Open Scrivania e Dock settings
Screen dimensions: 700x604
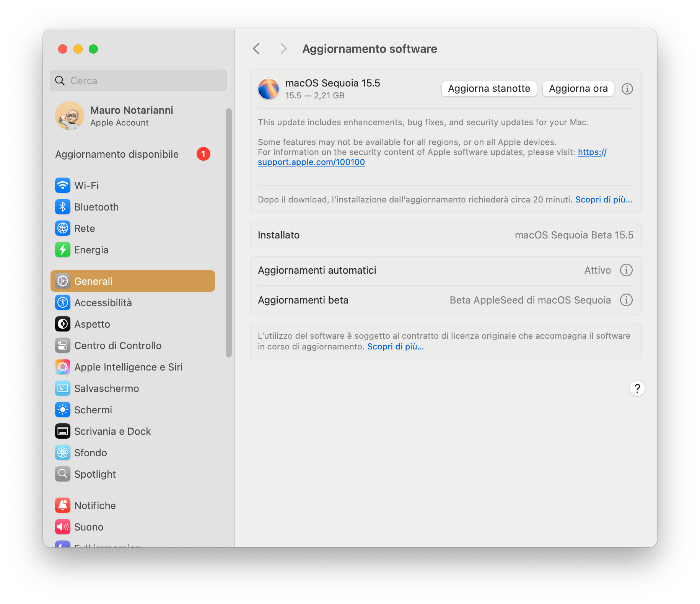pyautogui.click(x=132, y=431)
